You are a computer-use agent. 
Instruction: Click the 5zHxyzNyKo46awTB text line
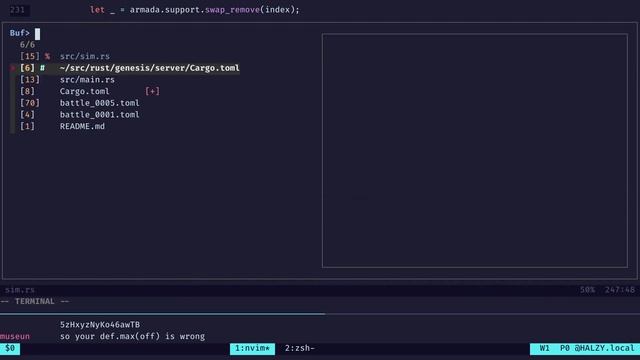100,324
